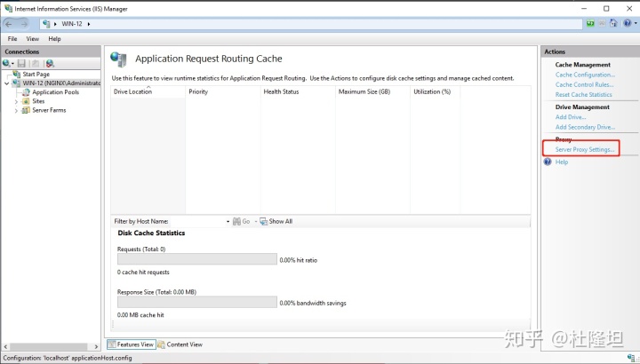The image size is (640, 364).
Task: Expand the Server Farms tree node
Action: point(16,110)
